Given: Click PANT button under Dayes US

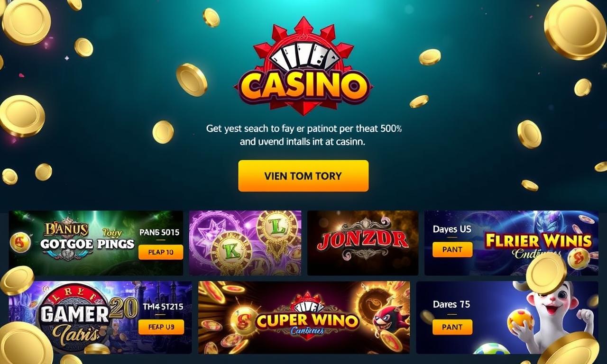Looking at the screenshot, I should [x=452, y=249].
